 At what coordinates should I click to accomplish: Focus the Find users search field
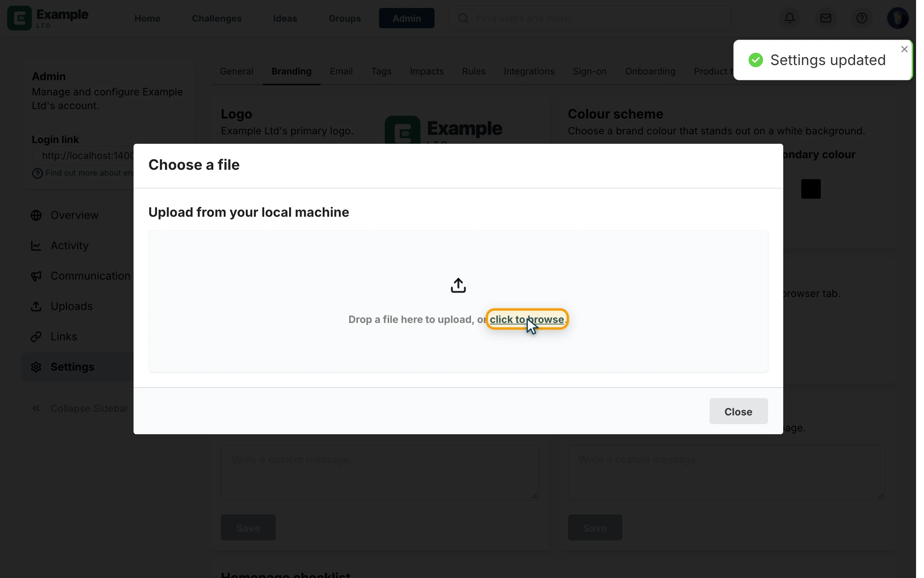pos(589,18)
